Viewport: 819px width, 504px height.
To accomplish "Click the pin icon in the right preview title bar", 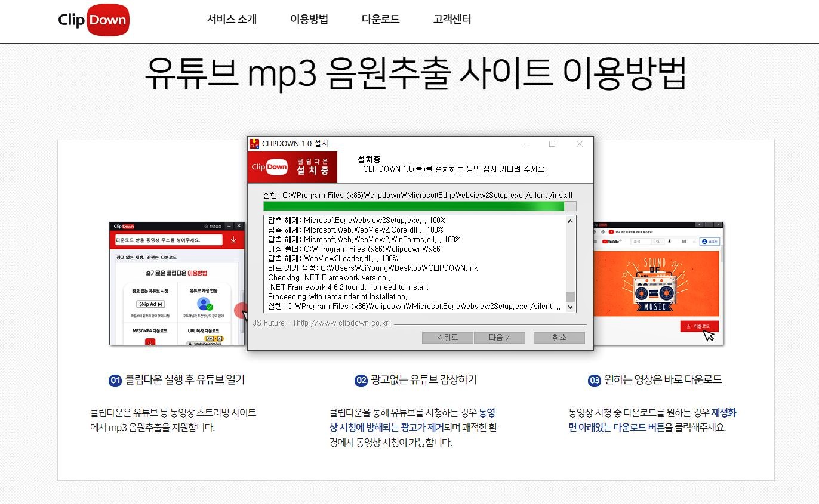I will [x=699, y=224].
